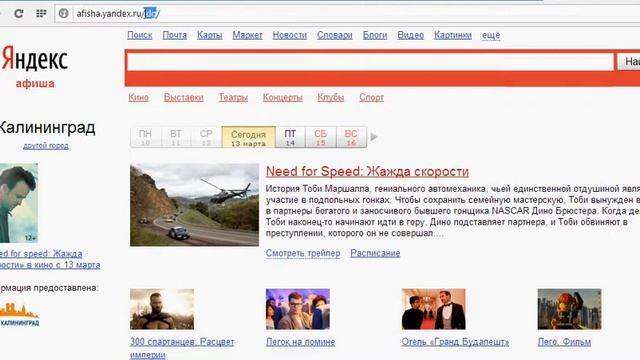Image resolution: width=640 pixels, height=360 pixels.
Task: Open the 300 спартанцев movie thumbnail
Action: click(162, 309)
